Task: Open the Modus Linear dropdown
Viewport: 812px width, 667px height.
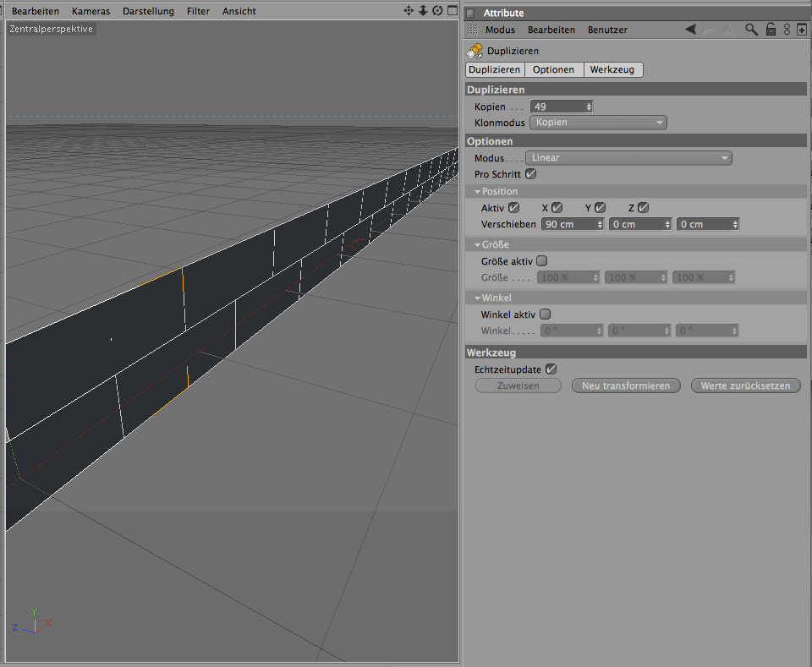Action: pos(628,158)
